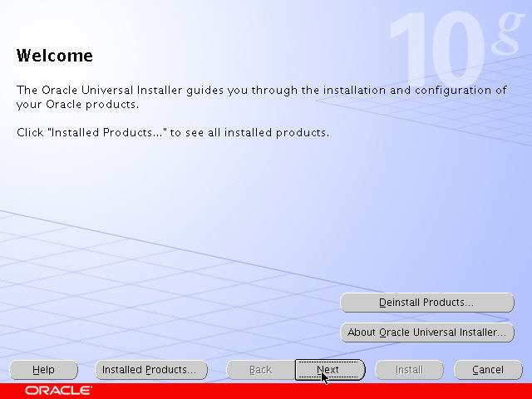Click the words "to see all installed products."
The width and height of the screenshot is (532, 399).
249,133
